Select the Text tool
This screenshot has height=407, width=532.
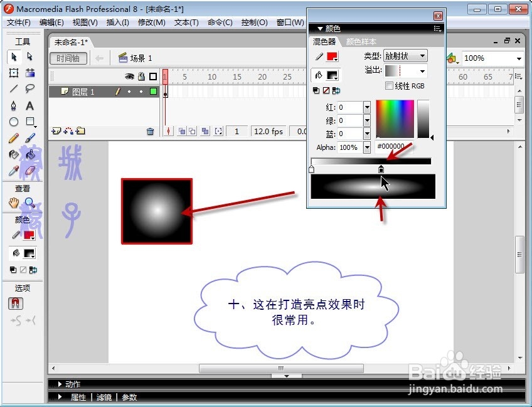(x=29, y=105)
